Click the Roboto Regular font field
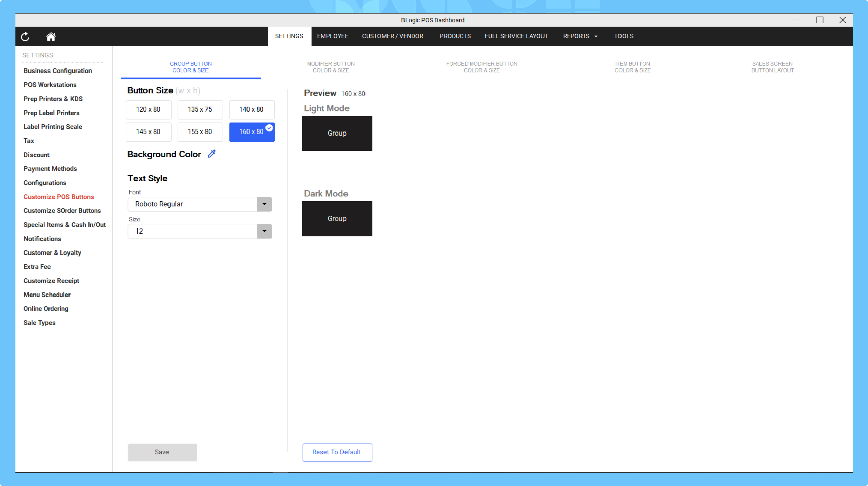Screen dimensions: 868x486 [x=193, y=204]
